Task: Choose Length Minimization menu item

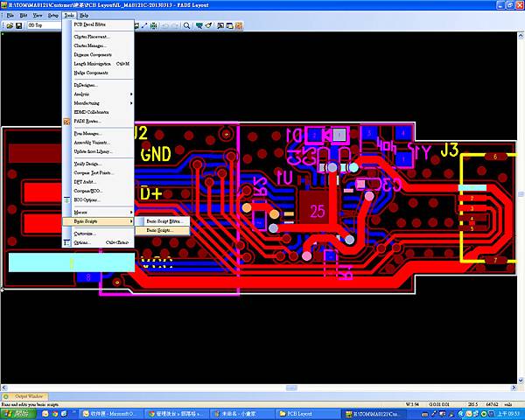Action: pos(98,64)
